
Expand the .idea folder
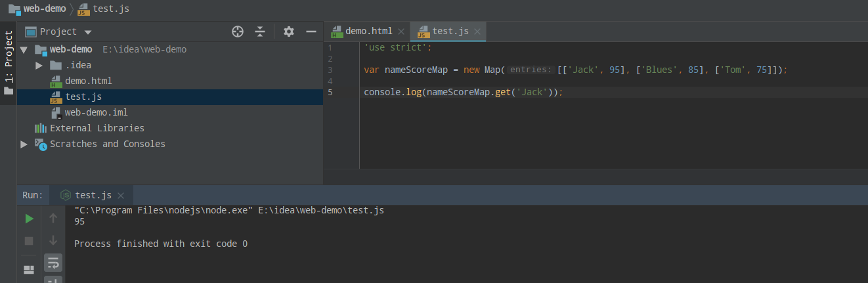click(39, 65)
